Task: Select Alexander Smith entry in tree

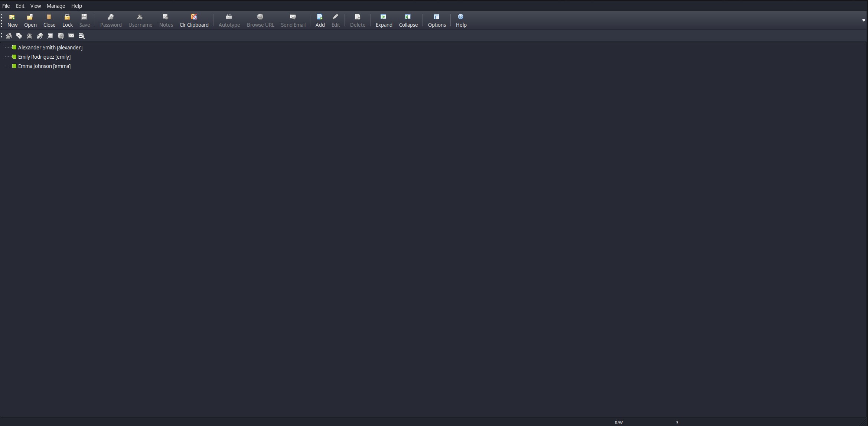Action: [50, 48]
